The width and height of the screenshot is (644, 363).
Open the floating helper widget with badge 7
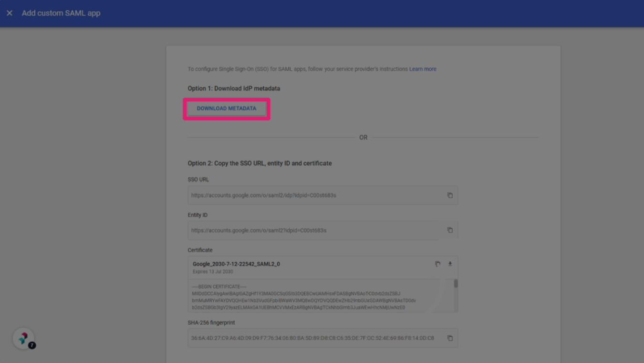(x=23, y=338)
